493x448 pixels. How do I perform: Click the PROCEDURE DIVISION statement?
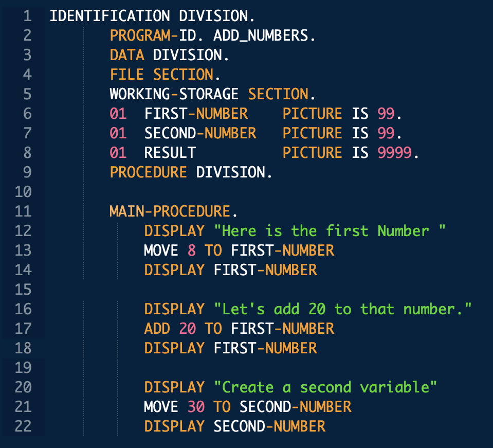point(190,172)
